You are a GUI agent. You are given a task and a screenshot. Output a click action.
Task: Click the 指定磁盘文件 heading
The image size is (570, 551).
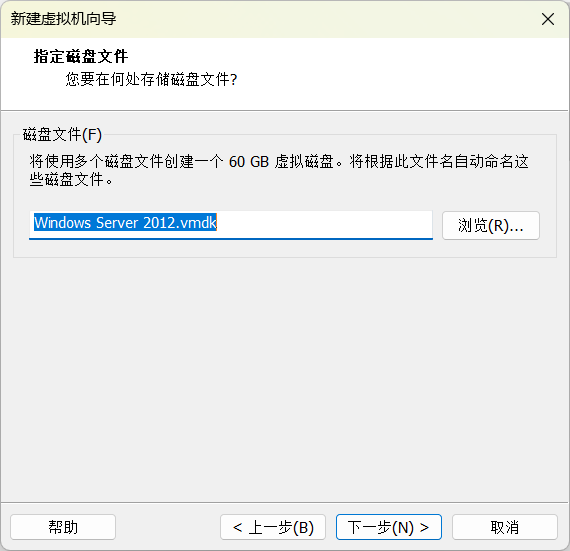[x=81, y=56]
